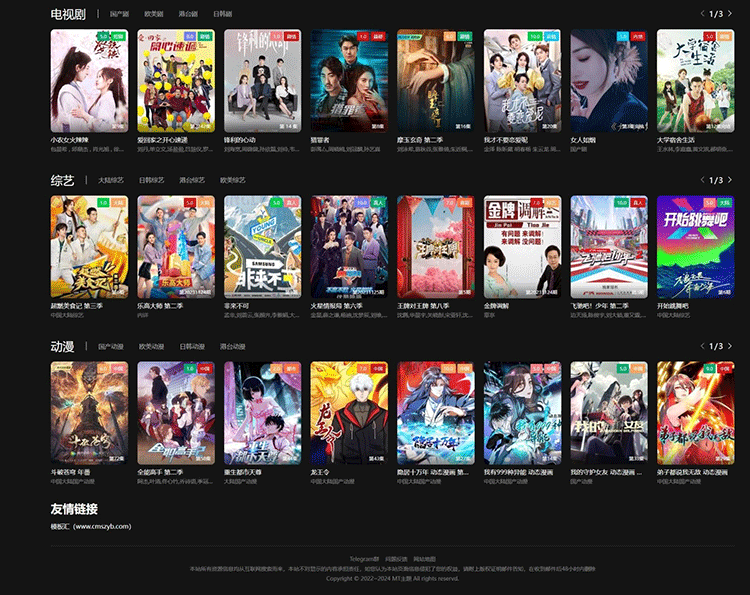Select 欧美剧 tab under 电视剧
750x595 pixels.
coord(154,14)
